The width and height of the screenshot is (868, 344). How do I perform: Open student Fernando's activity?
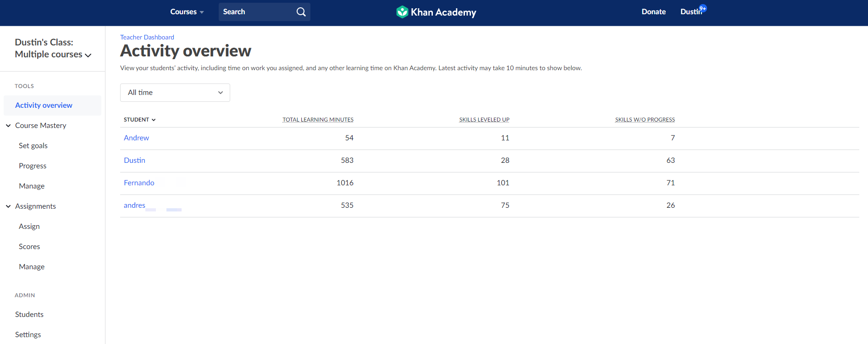point(139,183)
